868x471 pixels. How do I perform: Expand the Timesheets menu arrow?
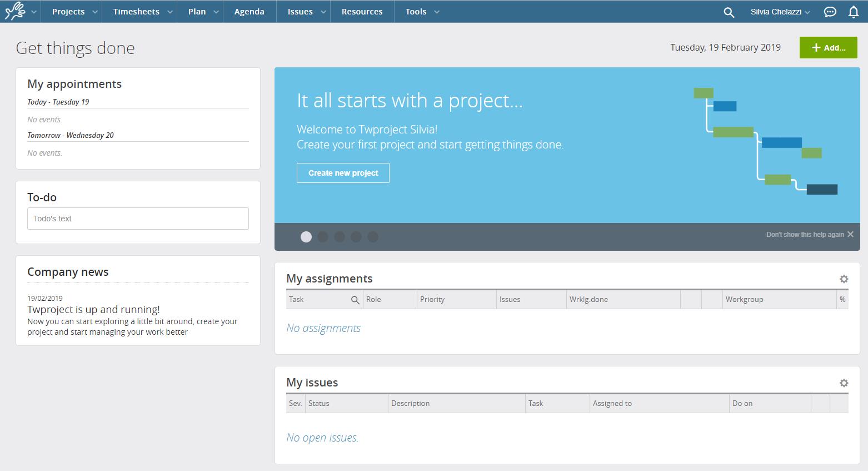170,12
